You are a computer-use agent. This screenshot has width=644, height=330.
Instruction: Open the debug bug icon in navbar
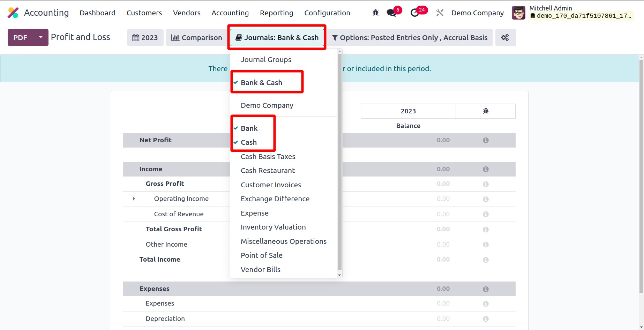point(375,13)
